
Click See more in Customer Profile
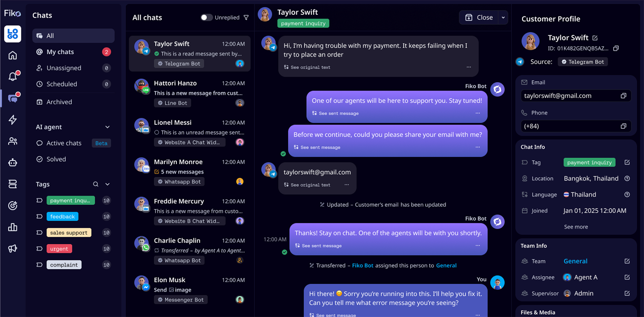[576, 227]
